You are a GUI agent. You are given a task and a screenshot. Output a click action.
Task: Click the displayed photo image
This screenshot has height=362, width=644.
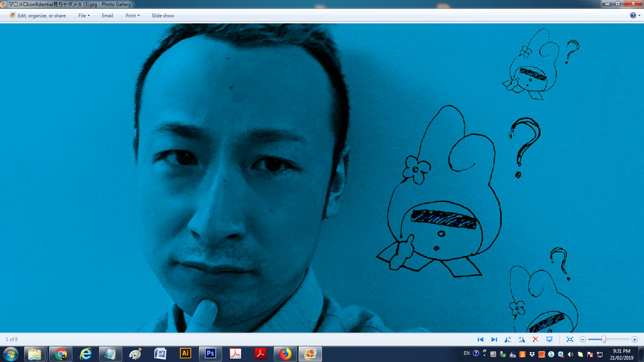point(322,178)
